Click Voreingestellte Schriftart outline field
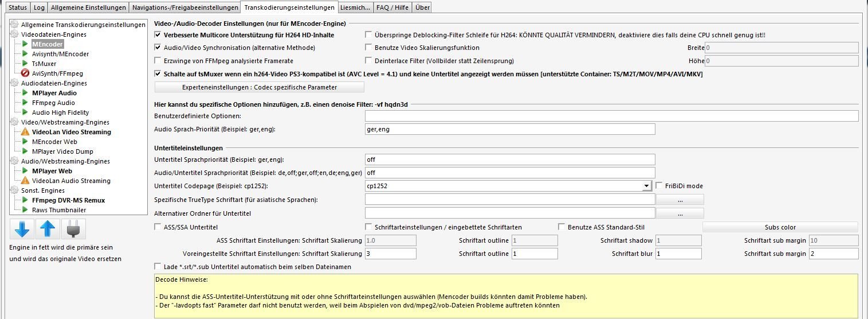This screenshot has height=319, width=868. coord(535,254)
